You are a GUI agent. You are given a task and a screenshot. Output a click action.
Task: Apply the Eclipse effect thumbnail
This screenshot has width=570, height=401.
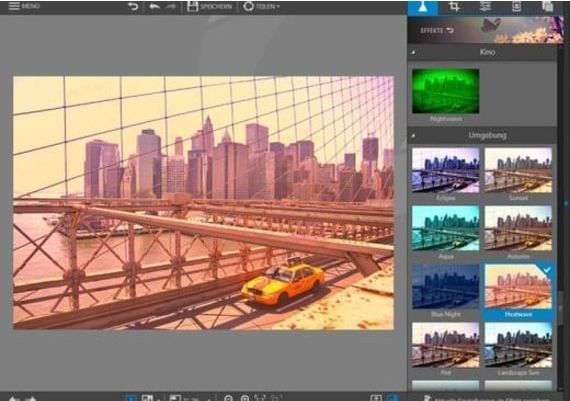click(445, 170)
